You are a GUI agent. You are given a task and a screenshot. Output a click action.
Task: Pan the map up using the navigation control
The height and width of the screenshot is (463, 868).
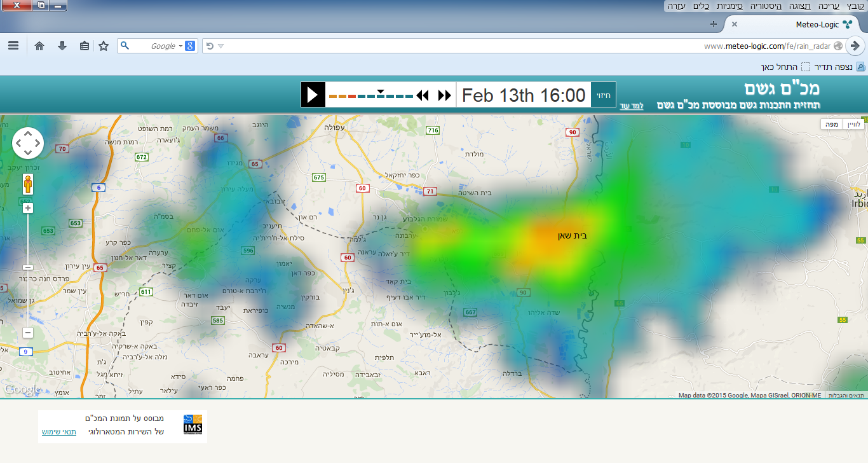28,134
